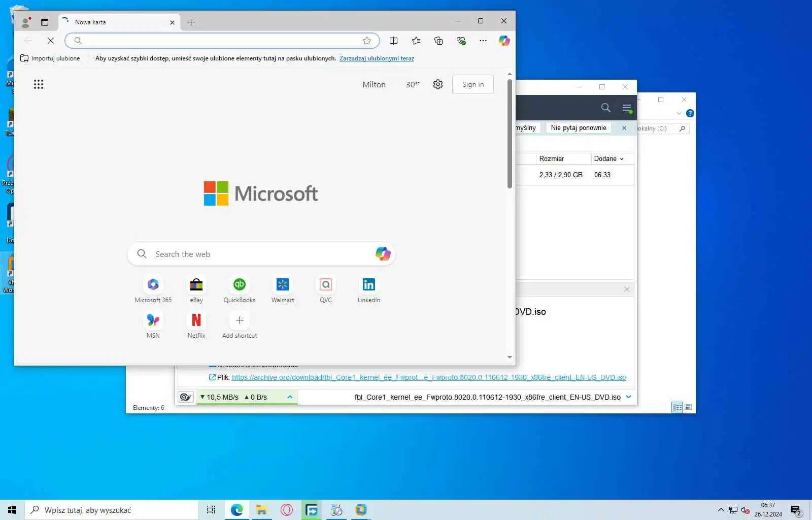Open the muted volume tray icon
The height and width of the screenshot is (520, 812).
pos(745,510)
